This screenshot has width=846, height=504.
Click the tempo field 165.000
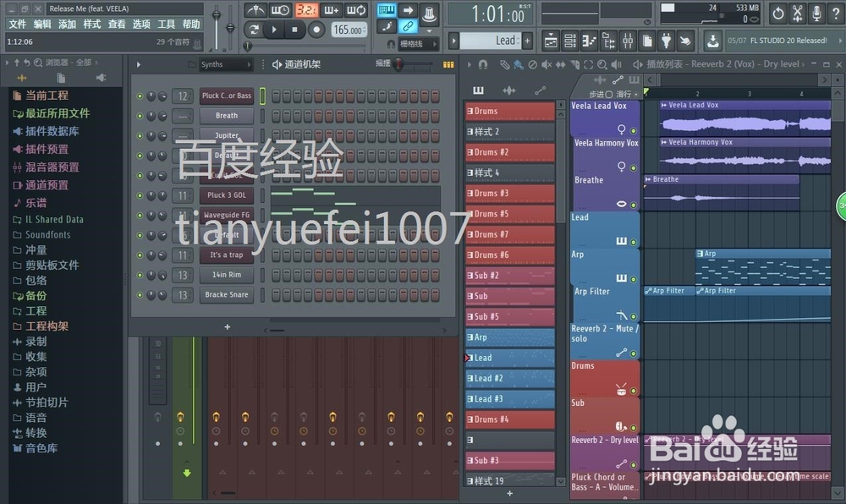pos(348,30)
